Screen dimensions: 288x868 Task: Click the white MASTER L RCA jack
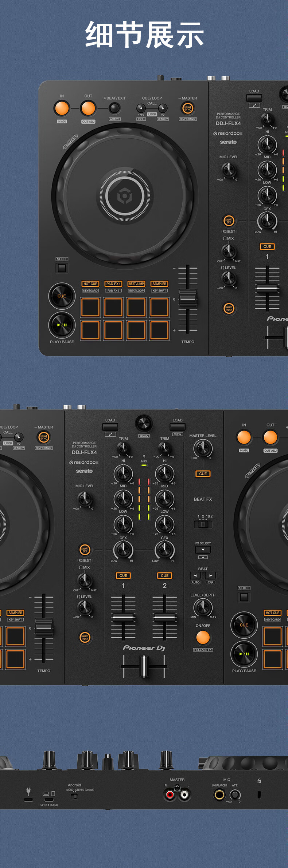point(184,795)
